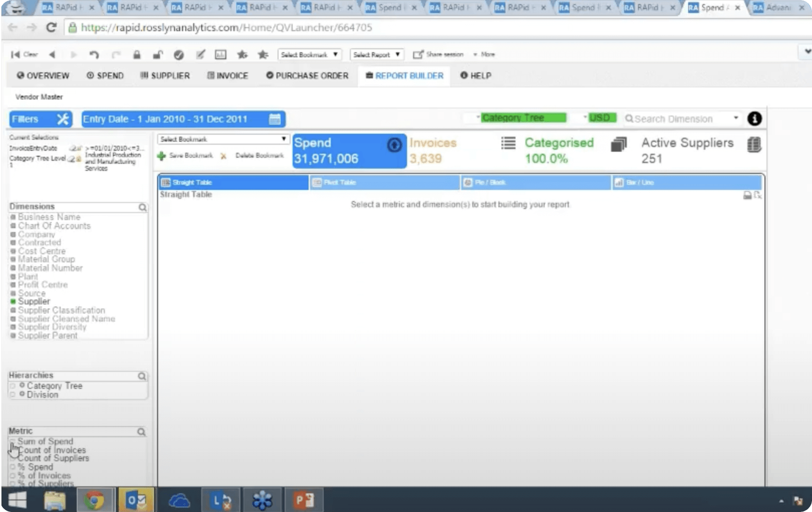Open the info circle icon

click(754, 119)
